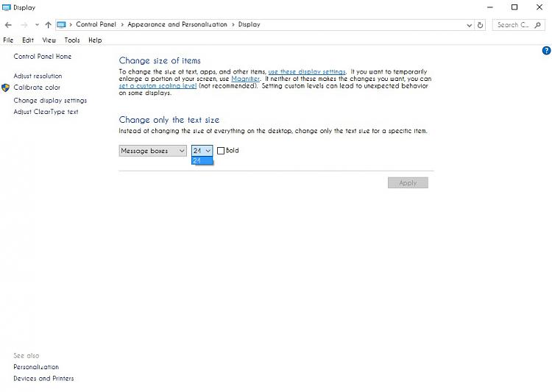Go to Control Panel Home

[42, 57]
